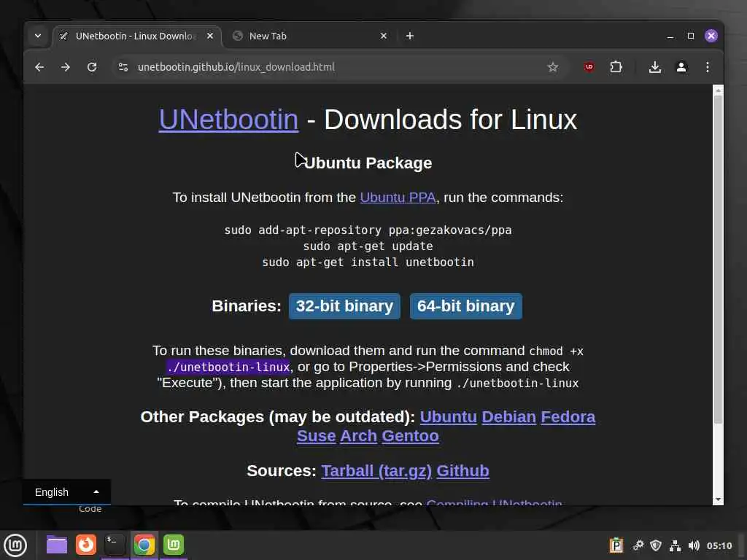747x560 pixels.
Task: Open the UNetbootin heading link
Action: pos(228,120)
